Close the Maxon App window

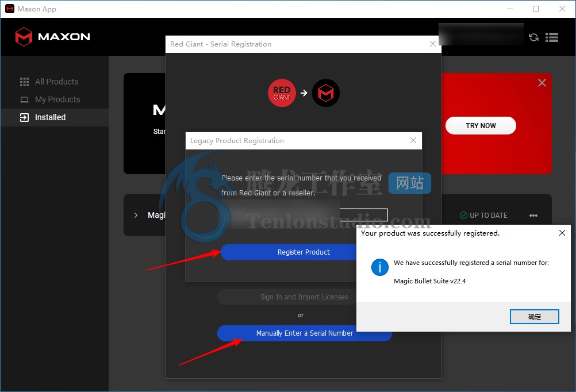click(x=562, y=9)
